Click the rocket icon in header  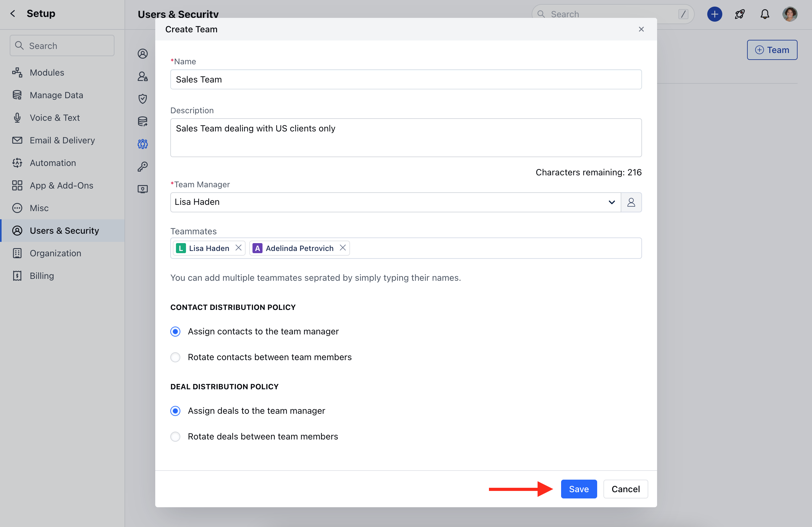point(740,14)
